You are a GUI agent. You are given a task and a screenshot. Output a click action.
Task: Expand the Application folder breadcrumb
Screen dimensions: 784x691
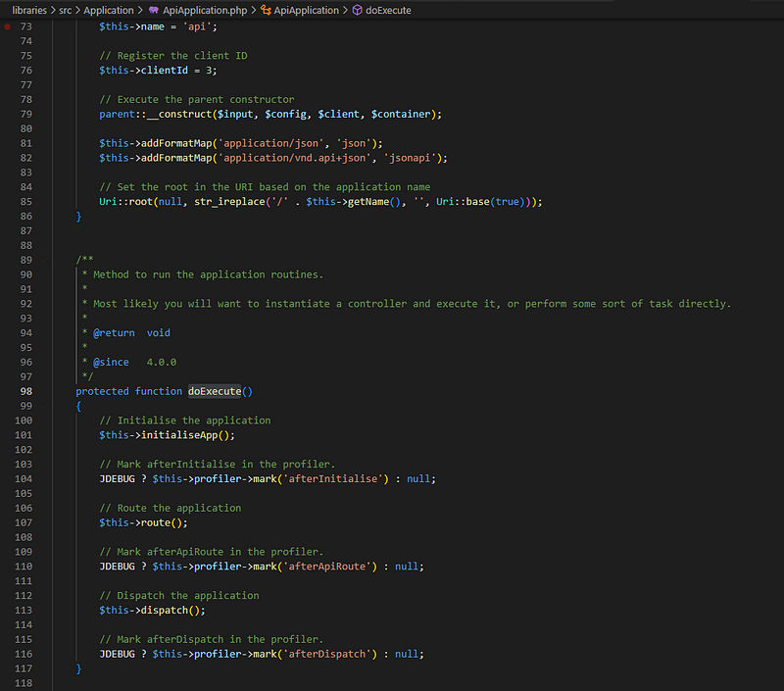click(x=109, y=10)
